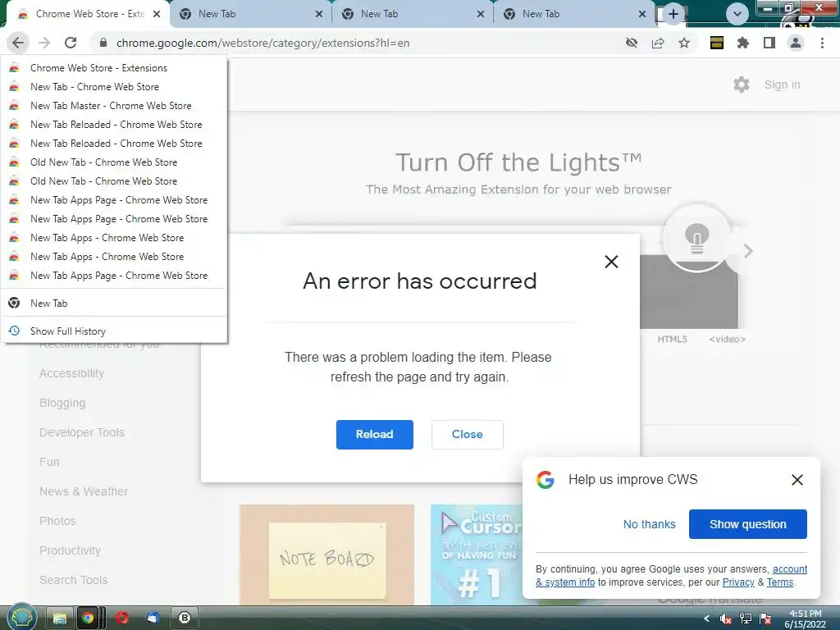The width and height of the screenshot is (840, 630).
Task: Open the Accessibility category
Action: [x=72, y=373]
